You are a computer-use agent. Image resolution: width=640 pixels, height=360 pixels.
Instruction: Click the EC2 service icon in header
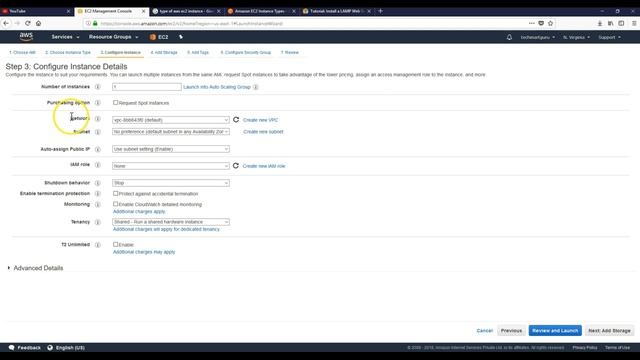pos(153,37)
